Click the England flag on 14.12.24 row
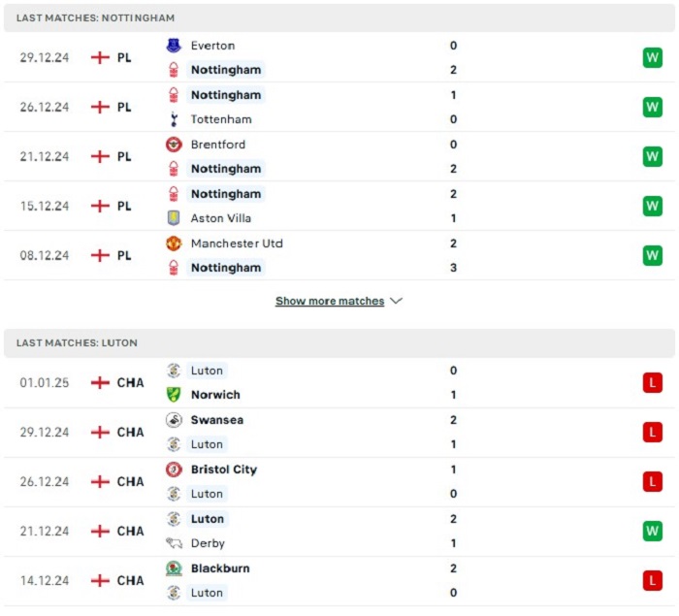The height and width of the screenshot is (616, 679). [x=100, y=580]
